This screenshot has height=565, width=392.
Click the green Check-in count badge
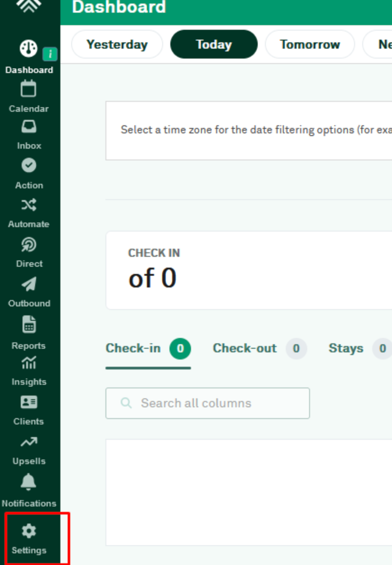pyautogui.click(x=180, y=349)
